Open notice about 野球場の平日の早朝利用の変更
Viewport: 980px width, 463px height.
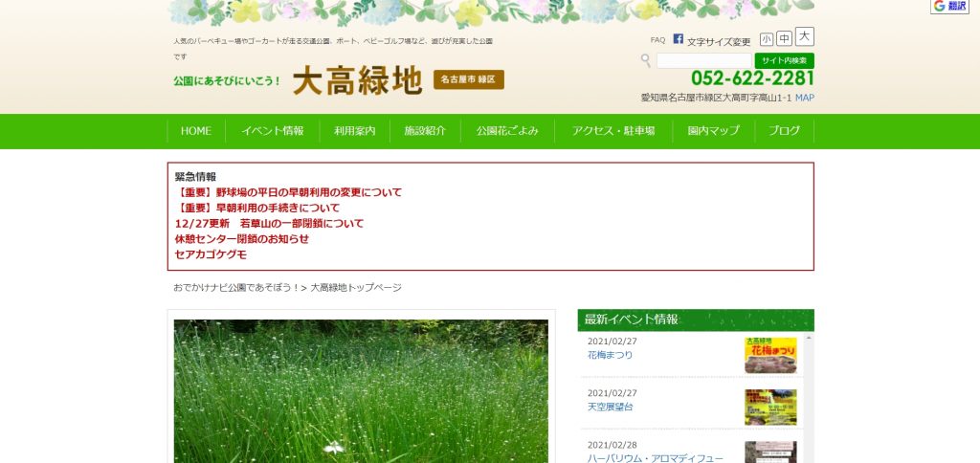[x=289, y=192]
